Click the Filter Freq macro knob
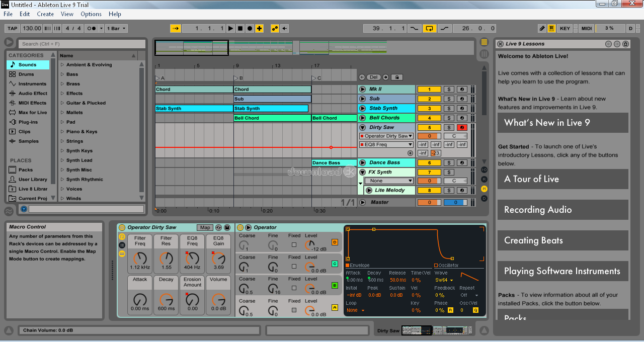 [x=140, y=259]
